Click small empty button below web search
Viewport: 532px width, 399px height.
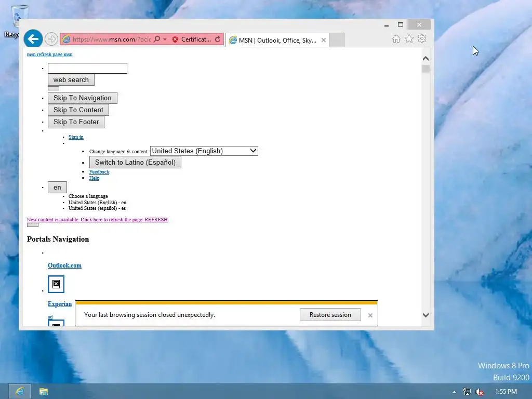coord(54,88)
